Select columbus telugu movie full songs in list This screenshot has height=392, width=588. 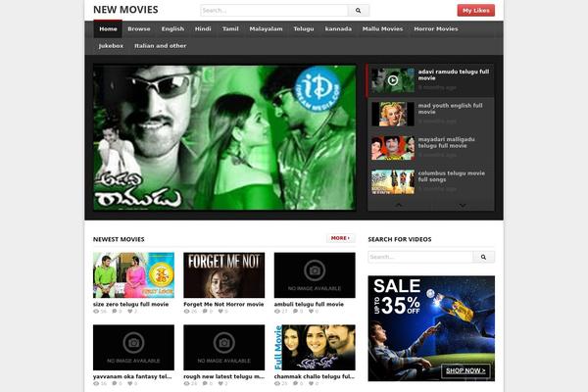[430, 181]
